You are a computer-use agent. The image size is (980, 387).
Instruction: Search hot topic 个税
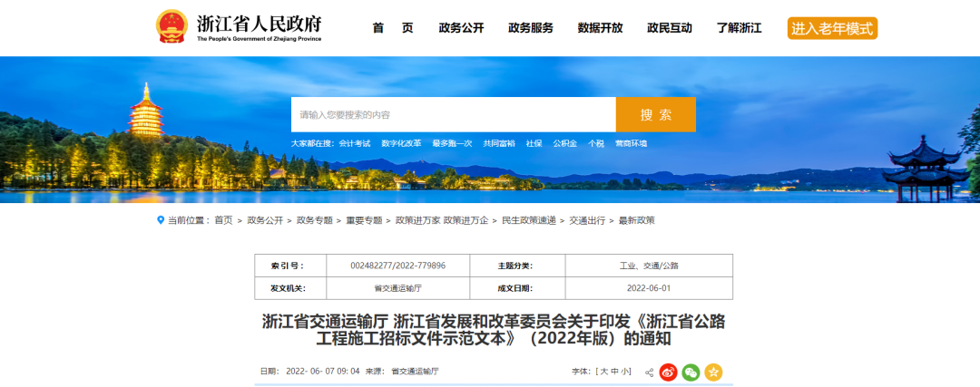[x=595, y=143]
